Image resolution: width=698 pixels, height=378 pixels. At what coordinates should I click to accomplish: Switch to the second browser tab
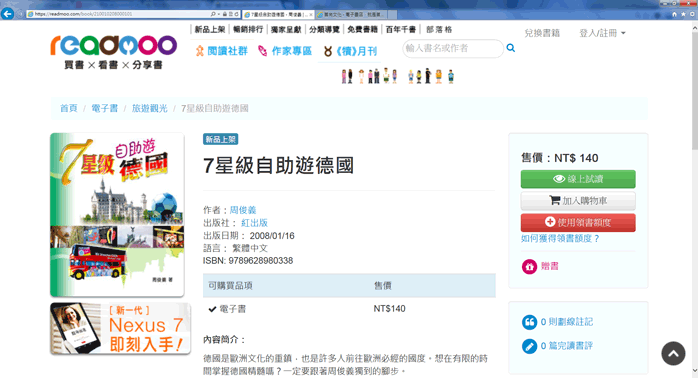[351, 14]
